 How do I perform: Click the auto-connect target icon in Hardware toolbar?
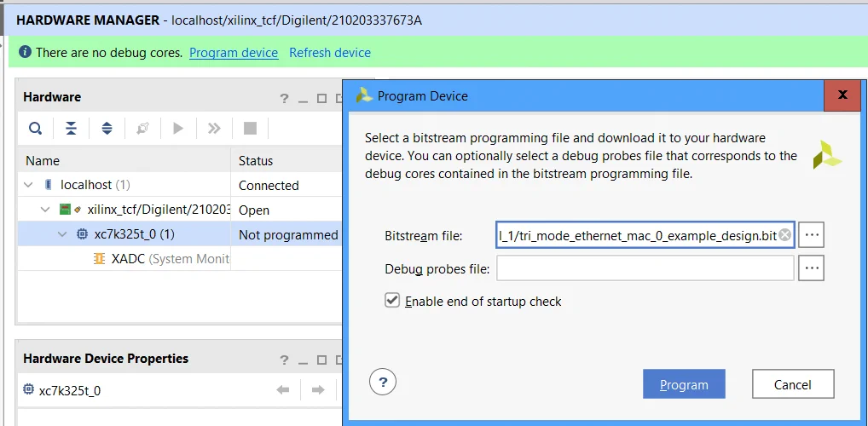[143, 129]
